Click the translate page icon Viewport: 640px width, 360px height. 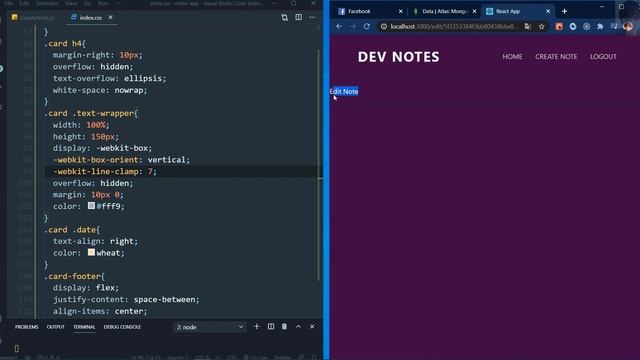pyautogui.click(x=527, y=27)
